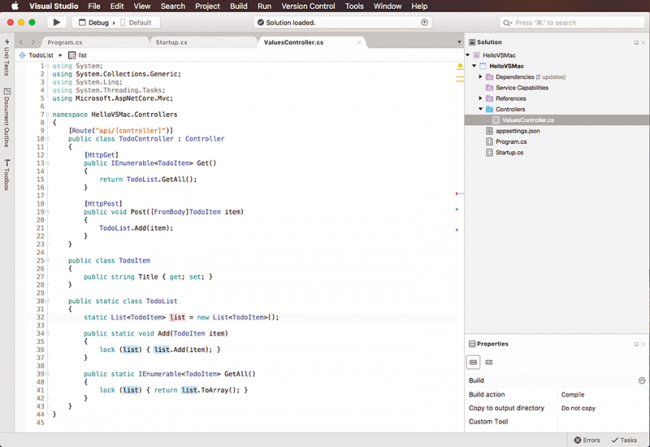Switch Properties pad to categorized view
Image resolution: width=650 pixels, height=447 pixels.
(473, 362)
